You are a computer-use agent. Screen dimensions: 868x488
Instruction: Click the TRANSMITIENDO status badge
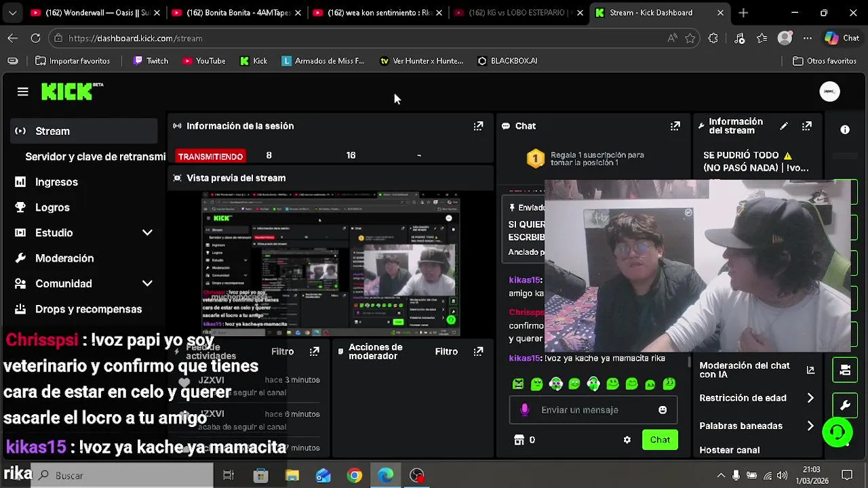(x=210, y=157)
